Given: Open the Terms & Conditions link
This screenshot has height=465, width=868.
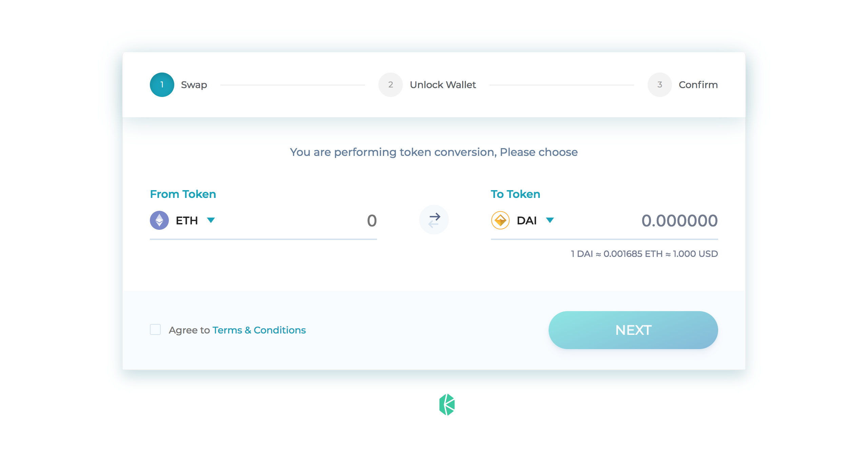Looking at the screenshot, I should (x=259, y=330).
